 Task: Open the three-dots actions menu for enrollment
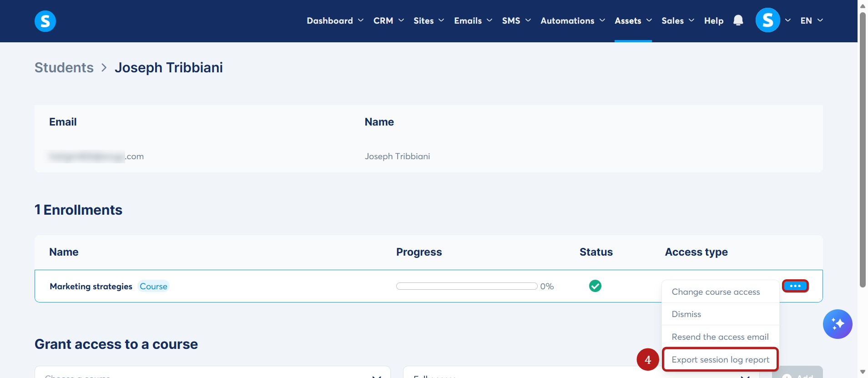pos(795,286)
